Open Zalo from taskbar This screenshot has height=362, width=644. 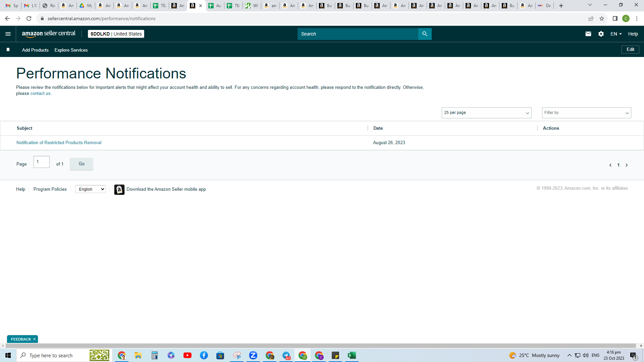coord(253,355)
